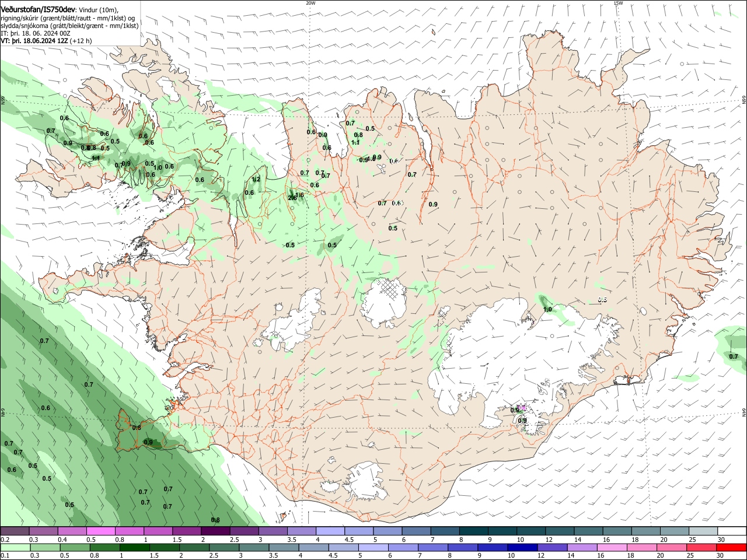This screenshot has height=560, width=747.
Task: Select the dark green swatch above lower-row label 1
Action: (134, 548)
